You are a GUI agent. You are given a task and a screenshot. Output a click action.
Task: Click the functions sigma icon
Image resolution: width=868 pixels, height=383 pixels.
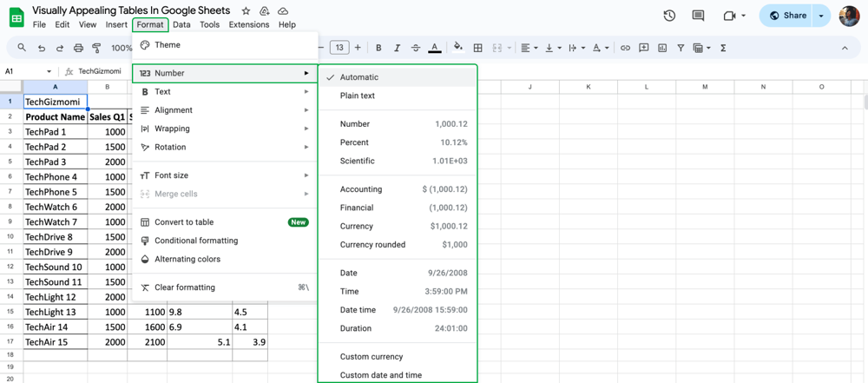point(723,48)
